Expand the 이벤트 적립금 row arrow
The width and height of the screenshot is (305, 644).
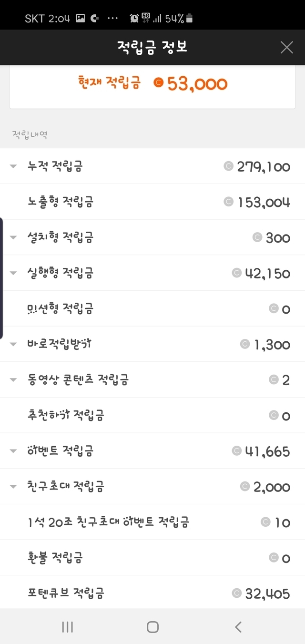(x=13, y=451)
